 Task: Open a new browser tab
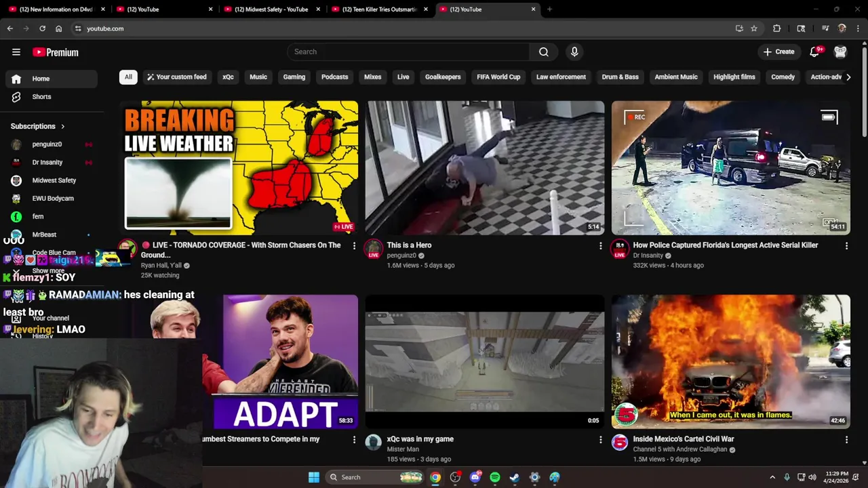coord(549,9)
